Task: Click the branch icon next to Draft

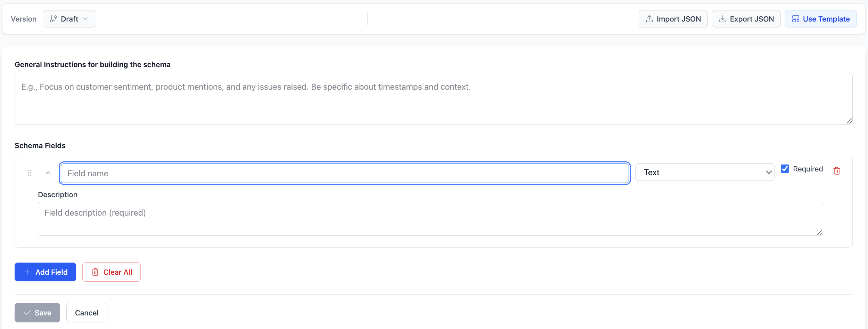Action: point(53,19)
